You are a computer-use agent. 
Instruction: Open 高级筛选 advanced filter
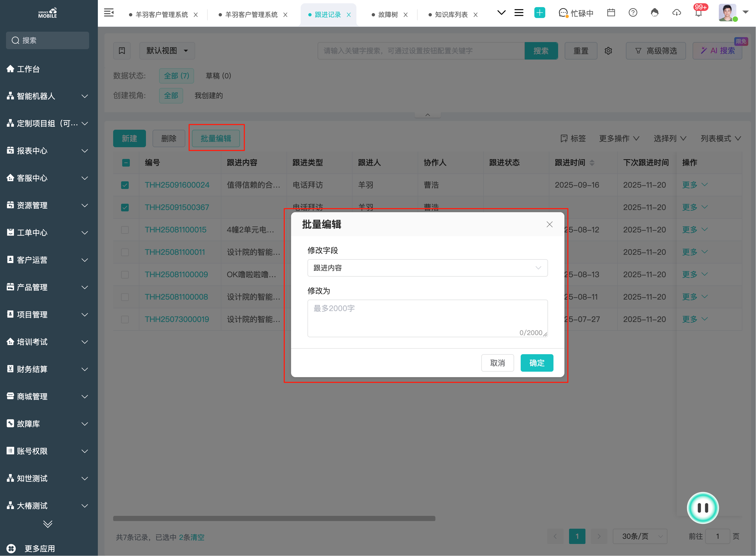tap(656, 51)
